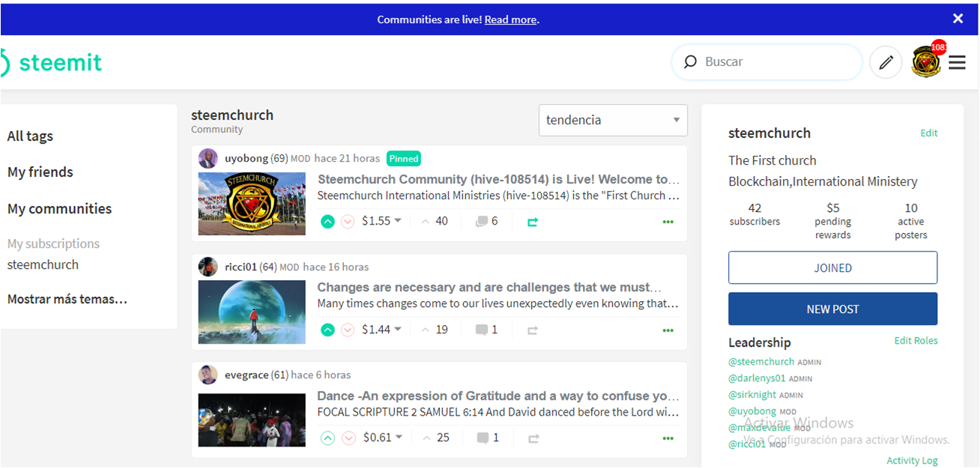Open the Changes are necessary post title
Screen dimensions: 980x468
[489, 288]
